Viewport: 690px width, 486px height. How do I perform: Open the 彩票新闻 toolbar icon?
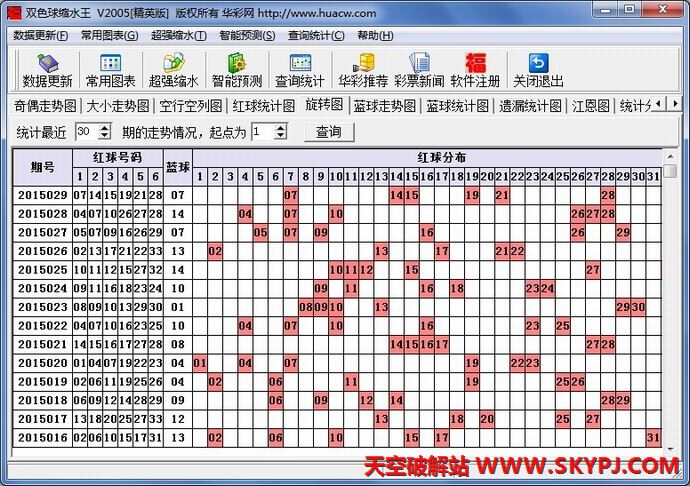click(419, 70)
